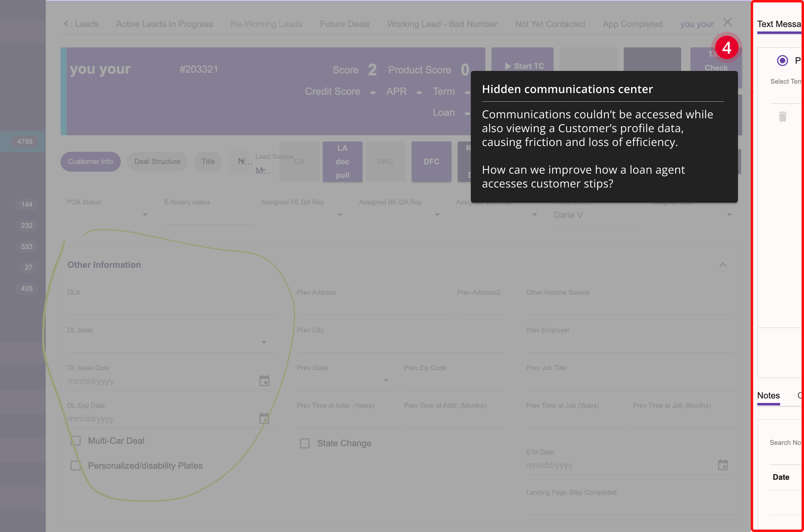
Task: Click the Date column header
Action: 781,477
